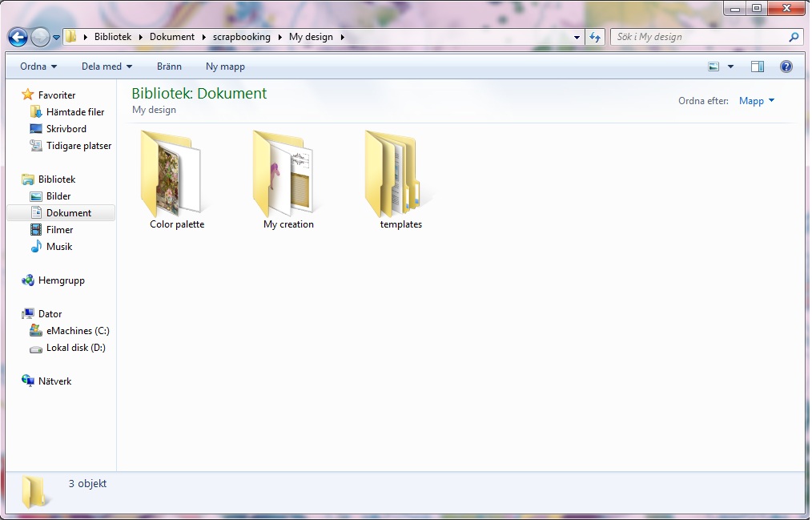Select Hämtade filer in sidebar
Screen dimensions: 812x520
75,112
